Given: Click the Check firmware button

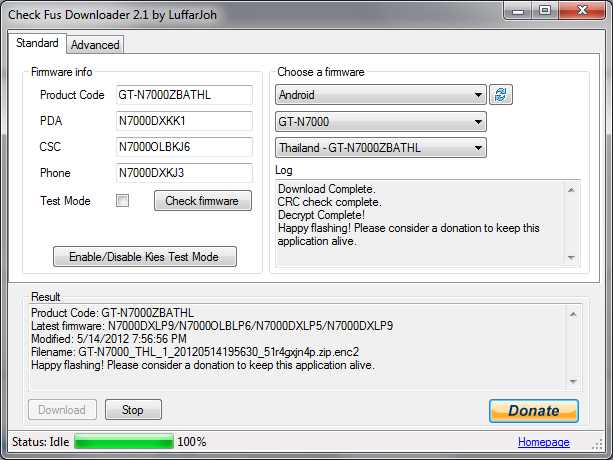Looking at the screenshot, I should tap(203, 200).
